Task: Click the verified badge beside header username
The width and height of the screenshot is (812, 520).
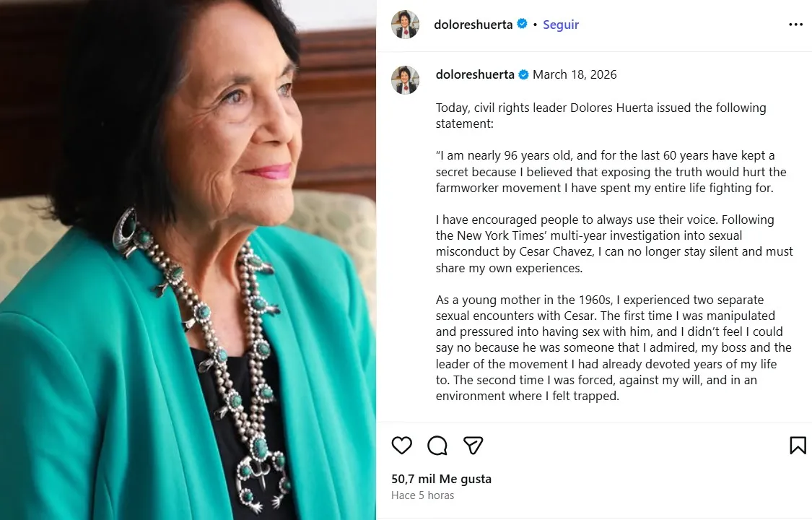Action: (x=521, y=25)
